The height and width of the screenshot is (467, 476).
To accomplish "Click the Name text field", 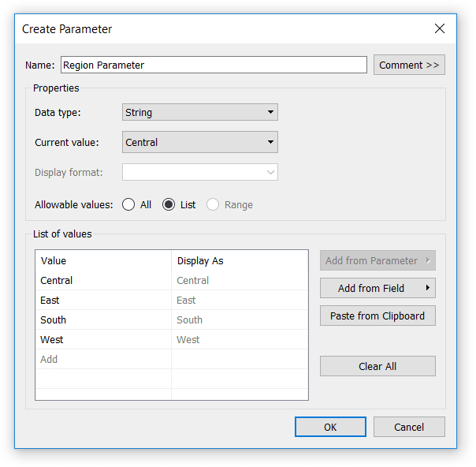I will tap(214, 65).
